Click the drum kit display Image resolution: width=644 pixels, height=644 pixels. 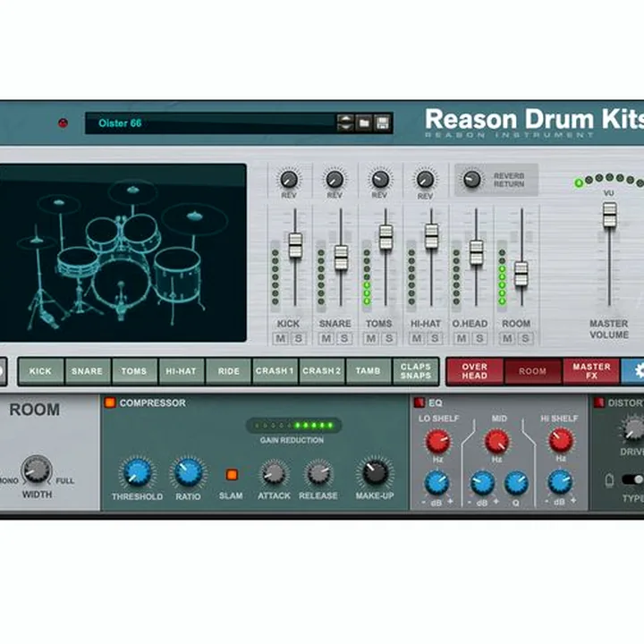click(x=123, y=252)
